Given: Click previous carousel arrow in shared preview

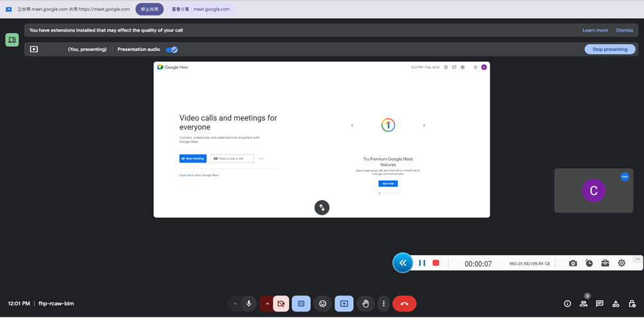Looking at the screenshot, I should (352, 126).
